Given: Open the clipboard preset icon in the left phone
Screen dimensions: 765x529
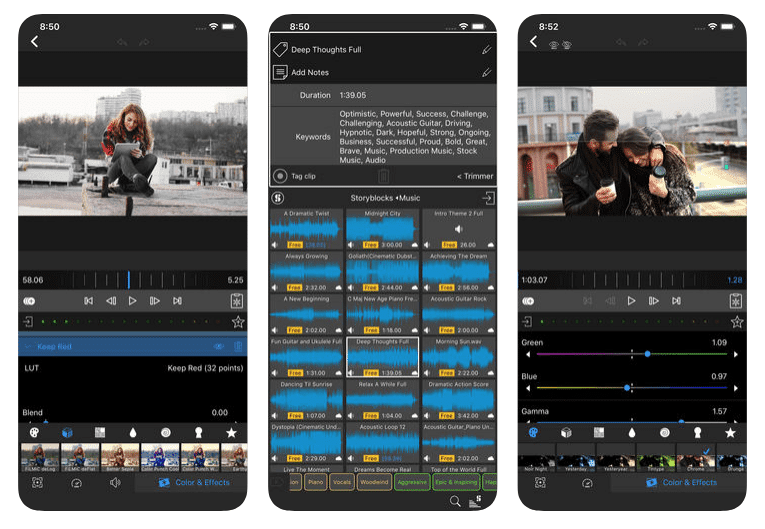Looking at the screenshot, I should (x=237, y=301).
